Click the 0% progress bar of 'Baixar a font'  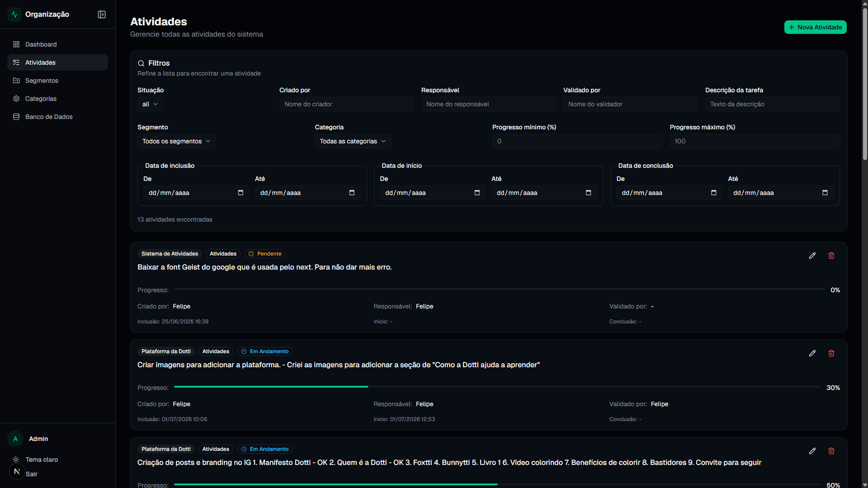pyautogui.click(x=499, y=289)
